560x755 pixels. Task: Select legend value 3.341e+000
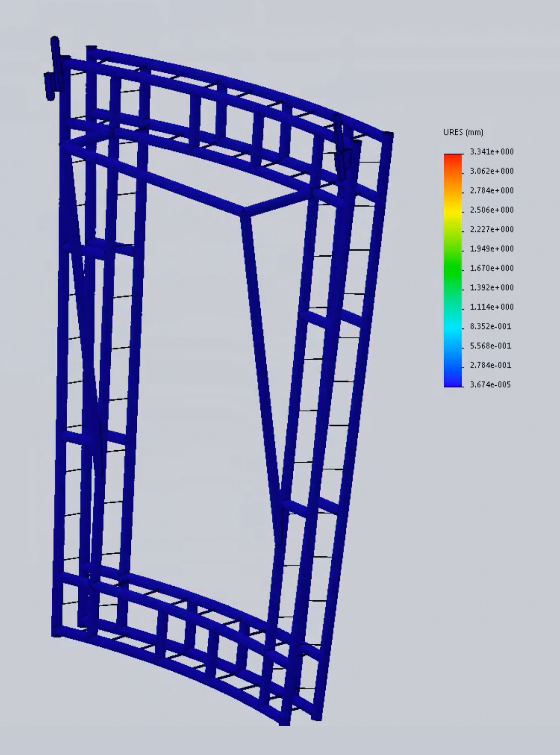(492, 151)
